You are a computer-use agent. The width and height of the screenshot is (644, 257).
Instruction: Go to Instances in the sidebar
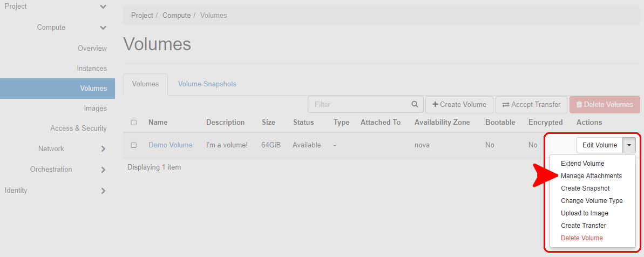[x=92, y=69]
